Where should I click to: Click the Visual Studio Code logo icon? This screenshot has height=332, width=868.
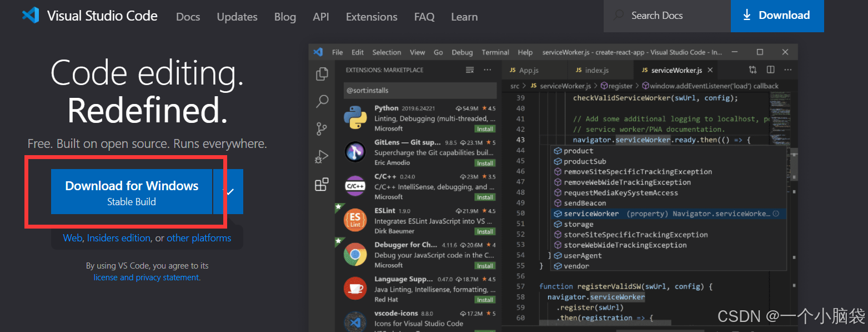tap(31, 16)
